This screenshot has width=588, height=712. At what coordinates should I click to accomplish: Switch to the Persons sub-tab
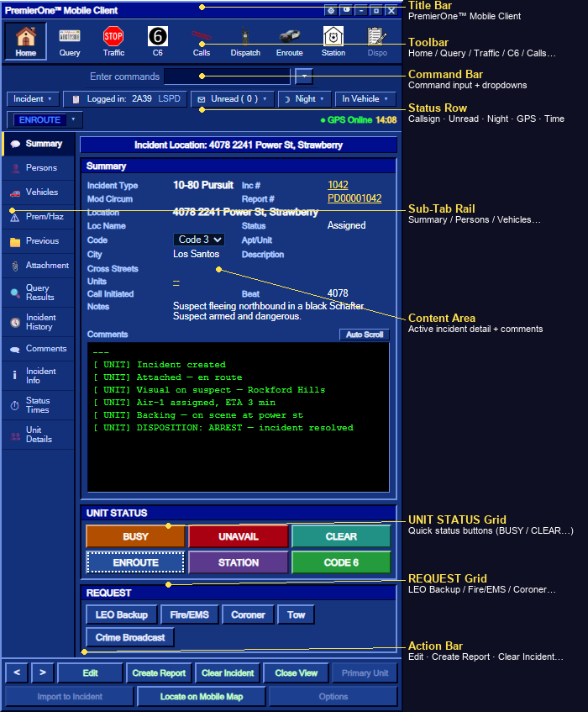pyautogui.click(x=38, y=168)
